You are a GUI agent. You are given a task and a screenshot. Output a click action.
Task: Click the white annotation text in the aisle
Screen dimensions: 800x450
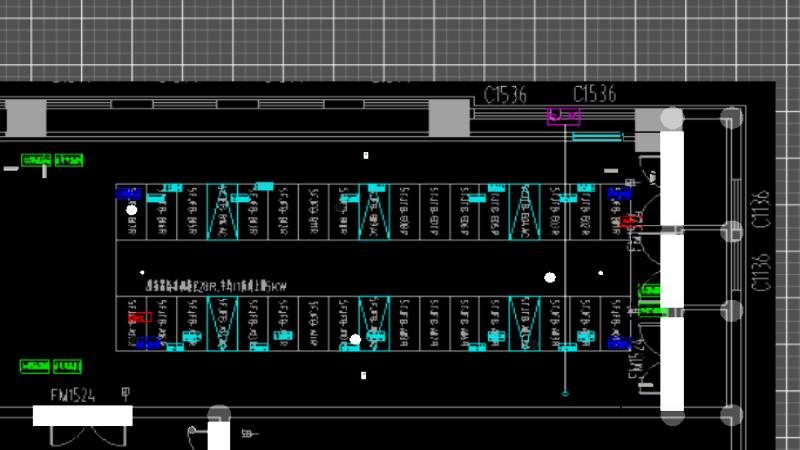pyautogui.click(x=216, y=286)
